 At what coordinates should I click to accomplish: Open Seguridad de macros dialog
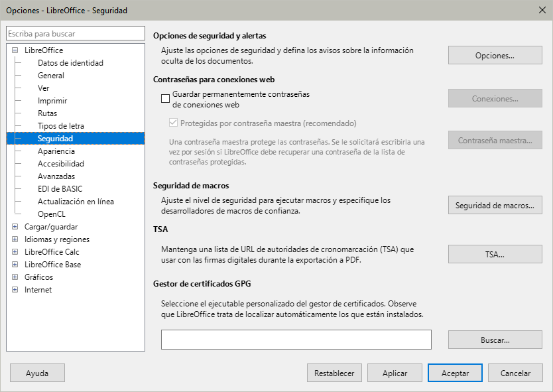click(x=495, y=206)
